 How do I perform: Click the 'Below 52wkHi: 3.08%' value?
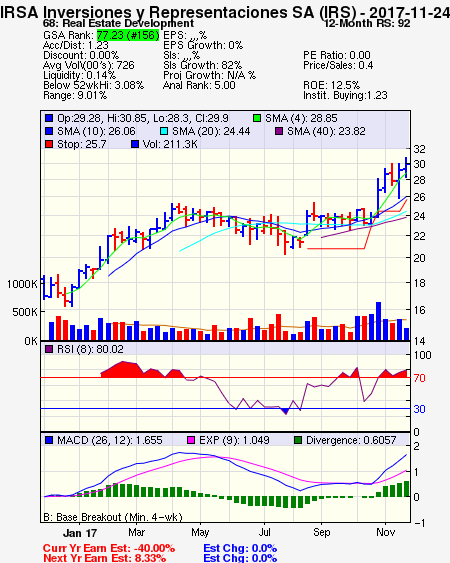point(93,85)
